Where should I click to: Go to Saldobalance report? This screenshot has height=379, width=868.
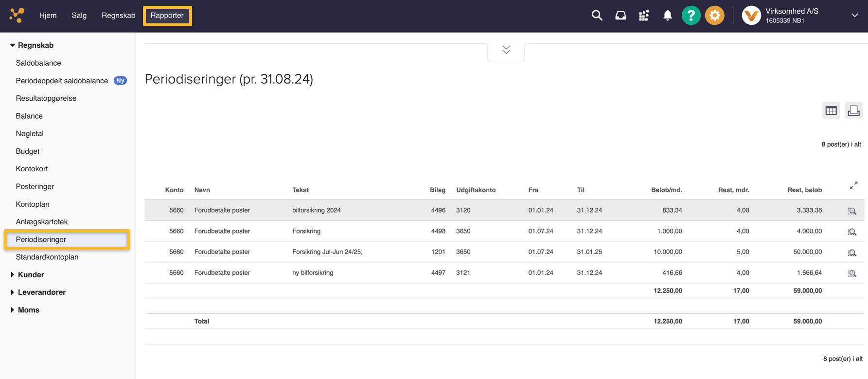point(38,63)
